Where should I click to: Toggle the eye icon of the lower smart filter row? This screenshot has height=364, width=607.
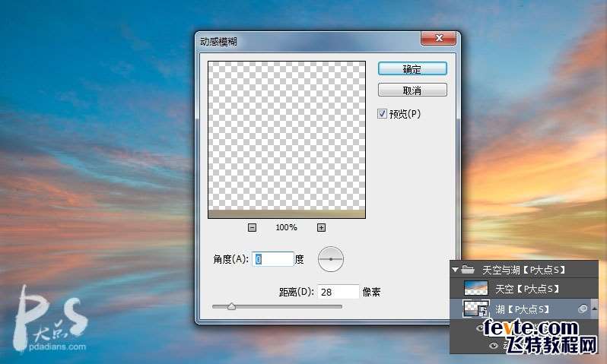tap(493, 346)
